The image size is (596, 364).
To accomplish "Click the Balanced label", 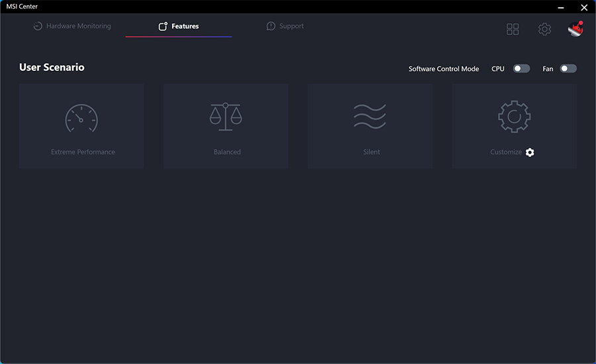I will [x=227, y=152].
